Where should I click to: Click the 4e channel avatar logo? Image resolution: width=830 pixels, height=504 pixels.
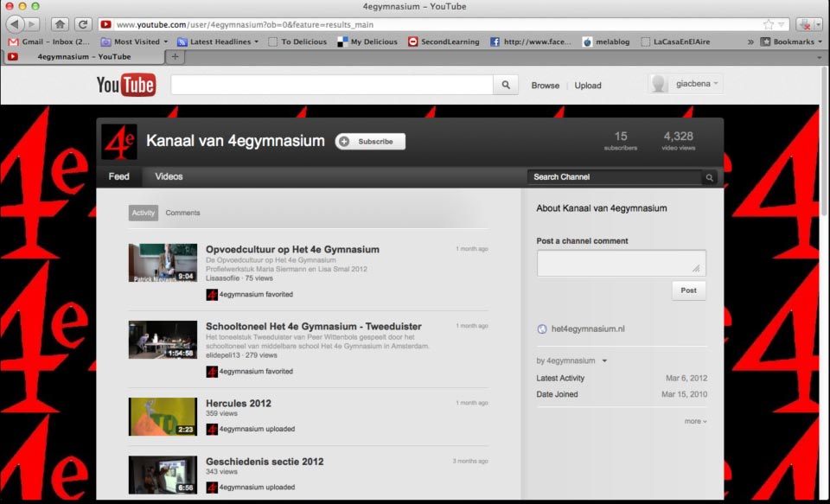click(119, 142)
